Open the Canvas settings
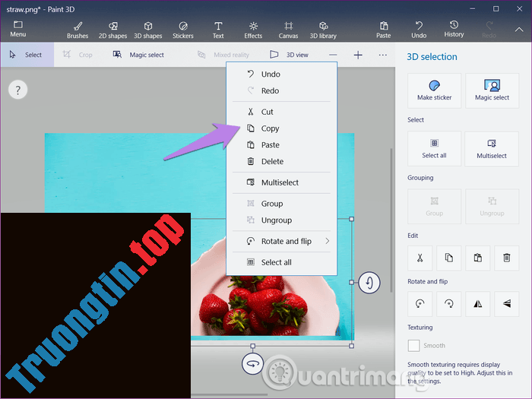532x399 pixels. coord(288,30)
